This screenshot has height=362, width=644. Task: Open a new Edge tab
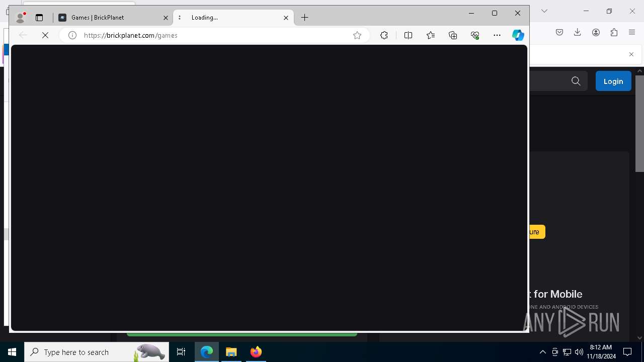[305, 18]
